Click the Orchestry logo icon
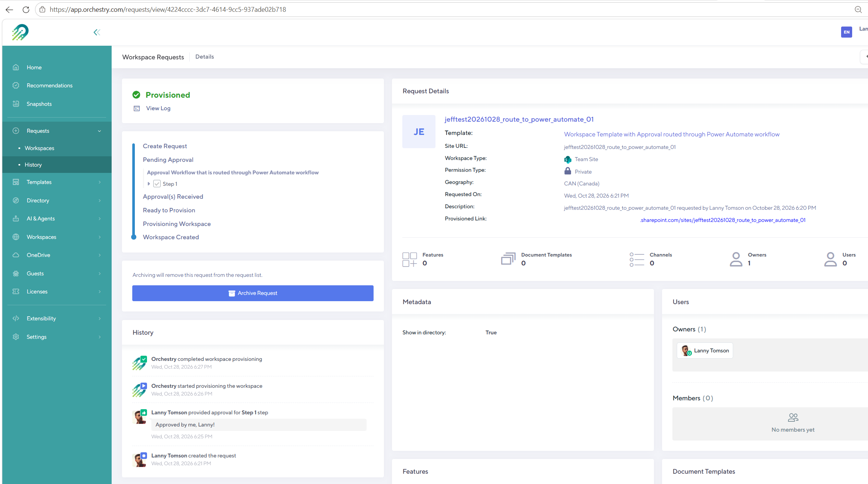This screenshot has width=868, height=484. coord(20,32)
